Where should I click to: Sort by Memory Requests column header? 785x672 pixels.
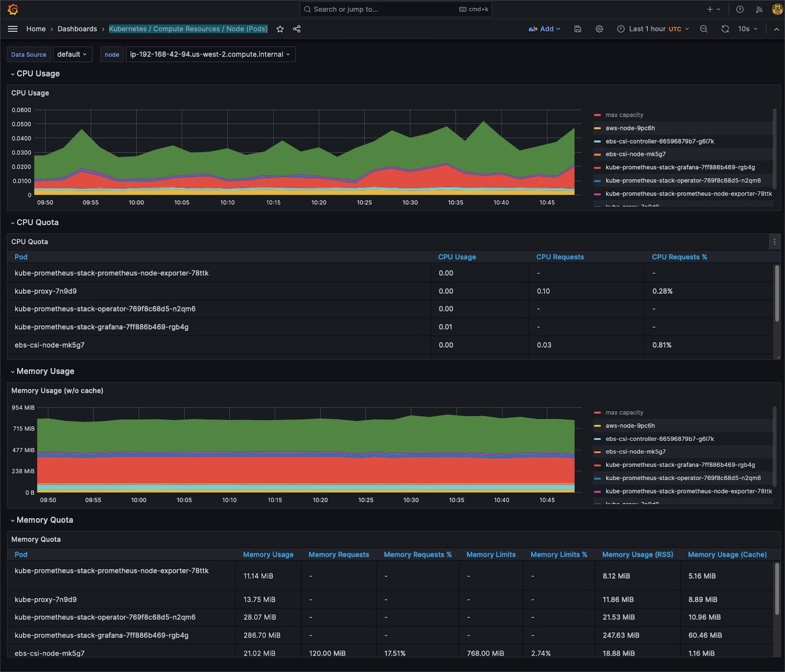[x=339, y=555]
